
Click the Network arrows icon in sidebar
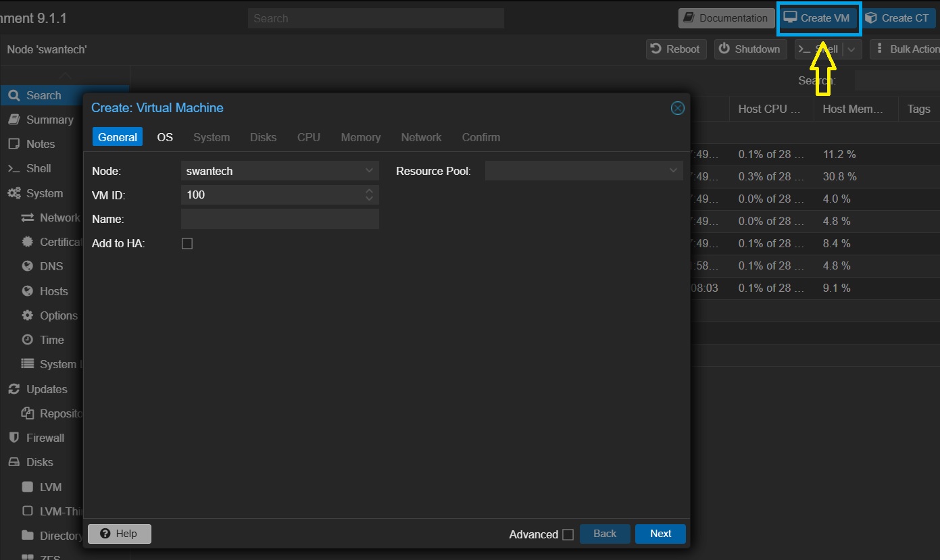click(27, 218)
